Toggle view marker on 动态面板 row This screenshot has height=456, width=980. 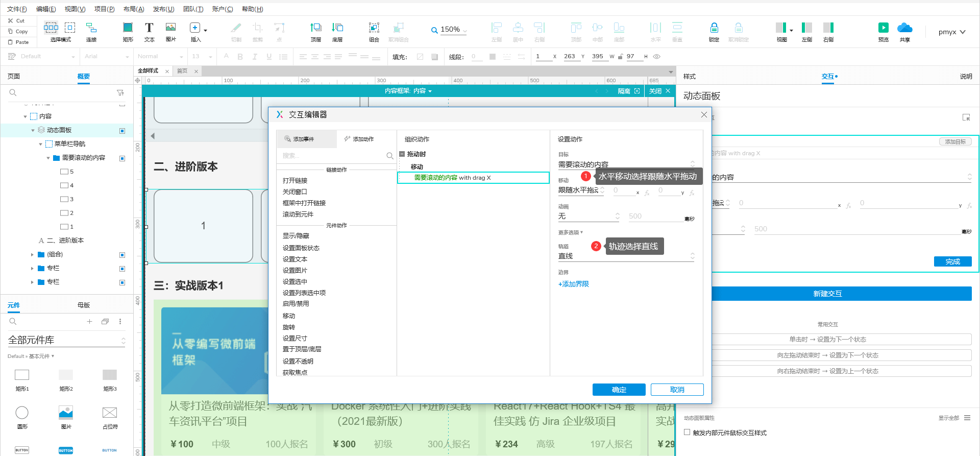tap(122, 131)
